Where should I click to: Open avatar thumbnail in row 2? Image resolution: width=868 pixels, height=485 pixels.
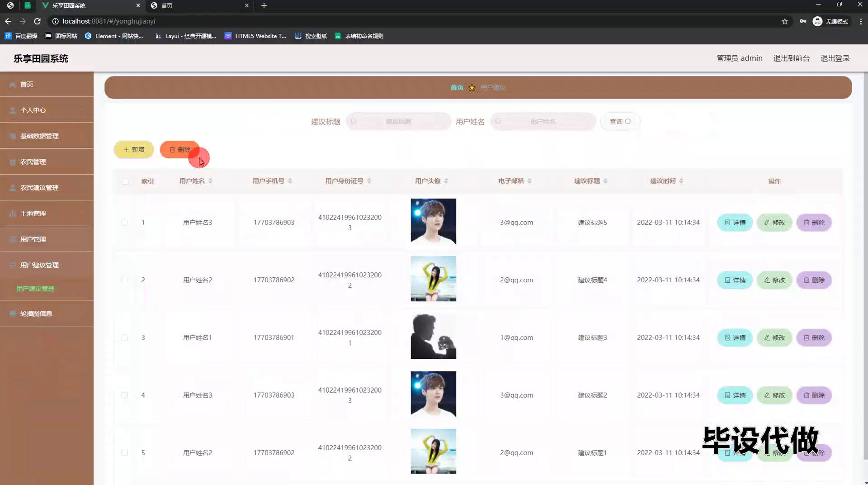pyautogui.click(x=433, y=279)
